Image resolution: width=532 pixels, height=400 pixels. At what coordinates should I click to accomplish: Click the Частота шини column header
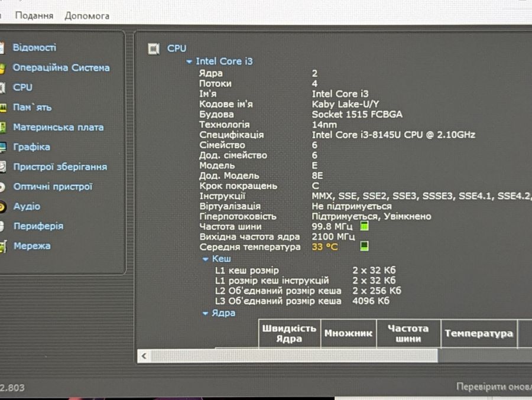tap(408, 333)
